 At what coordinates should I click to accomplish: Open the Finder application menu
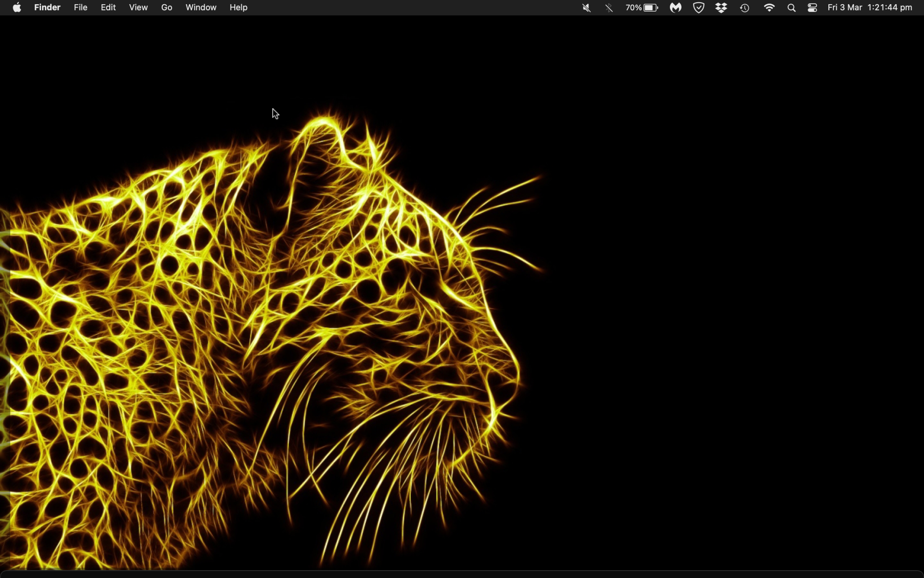tap(47, 7)
